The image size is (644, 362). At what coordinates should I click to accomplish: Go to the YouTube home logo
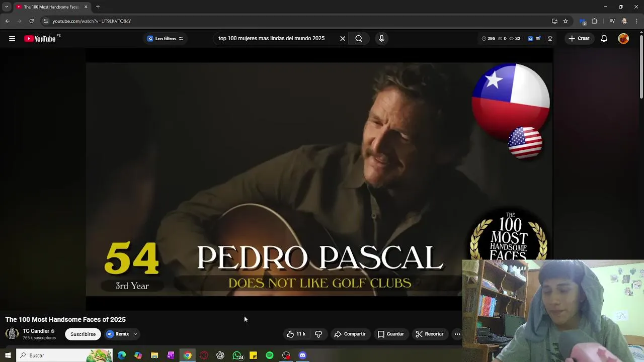(x=40, y=39)
